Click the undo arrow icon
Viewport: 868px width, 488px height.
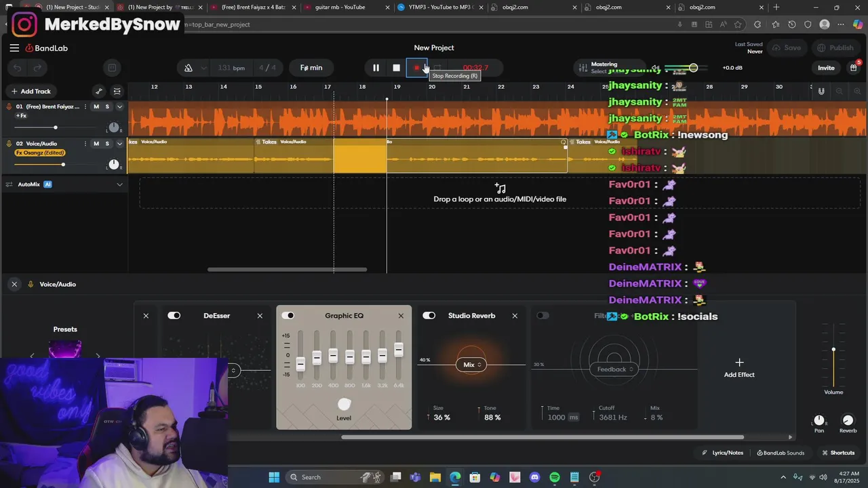pyautogui.click(x=18, y=68)
